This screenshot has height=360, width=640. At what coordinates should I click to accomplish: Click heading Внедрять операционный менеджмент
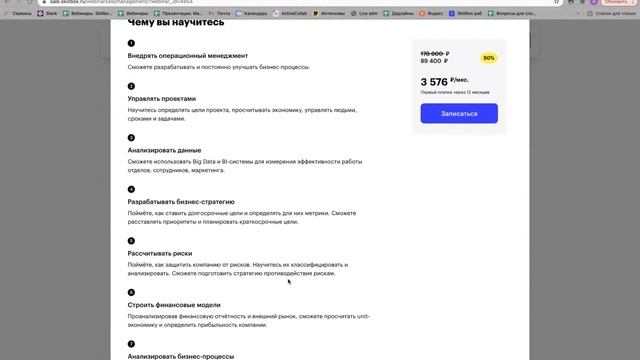point(188,56)
